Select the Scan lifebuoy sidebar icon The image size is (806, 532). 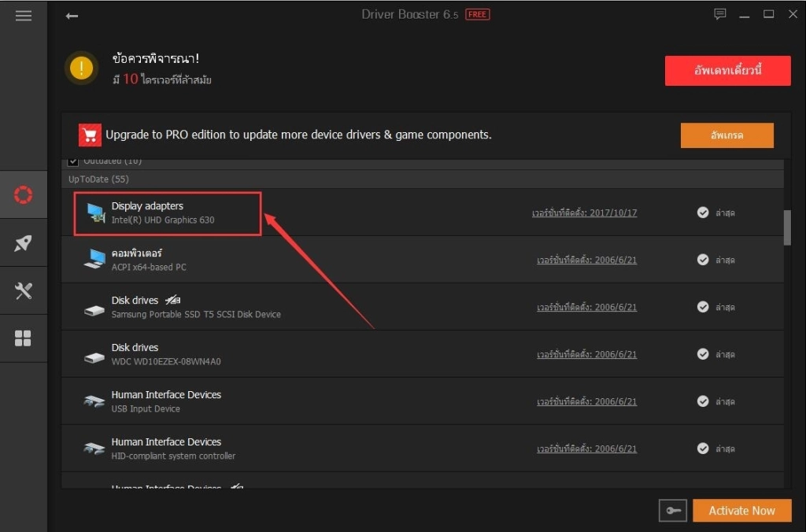pos(23,195)
